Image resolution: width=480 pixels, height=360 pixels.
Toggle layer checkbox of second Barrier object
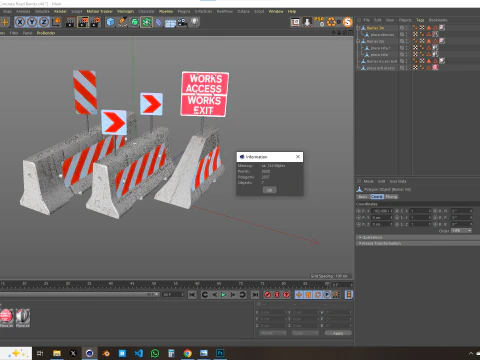pos(402,41)
